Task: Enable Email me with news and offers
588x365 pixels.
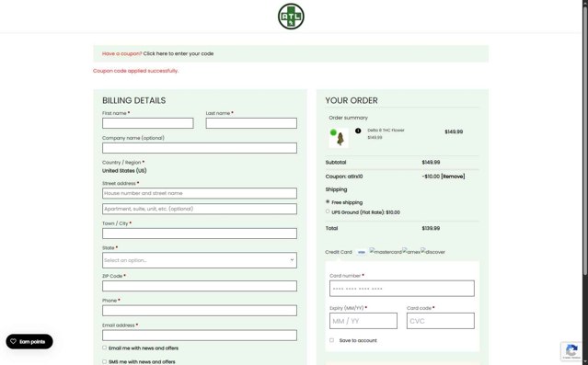Action: (x=105, y=348)
